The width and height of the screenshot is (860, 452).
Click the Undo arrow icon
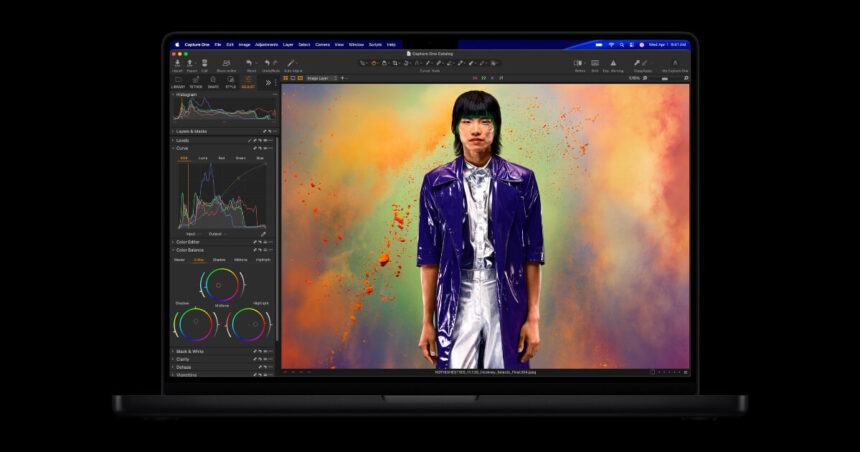(267, 64)
